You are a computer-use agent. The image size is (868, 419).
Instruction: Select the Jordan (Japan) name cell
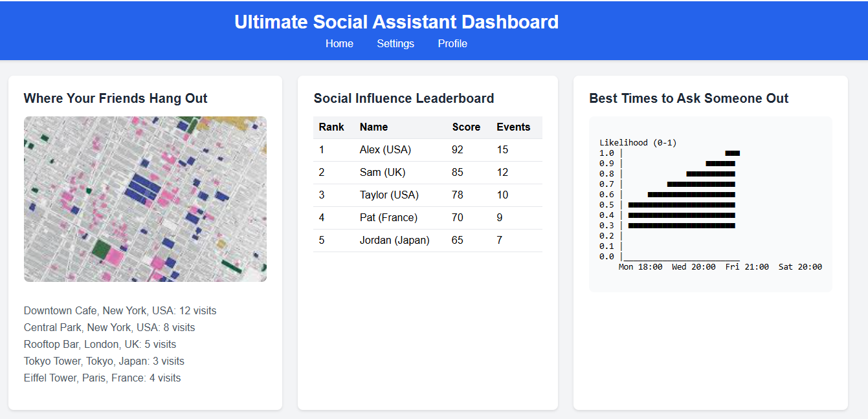(x=394, y=240)
